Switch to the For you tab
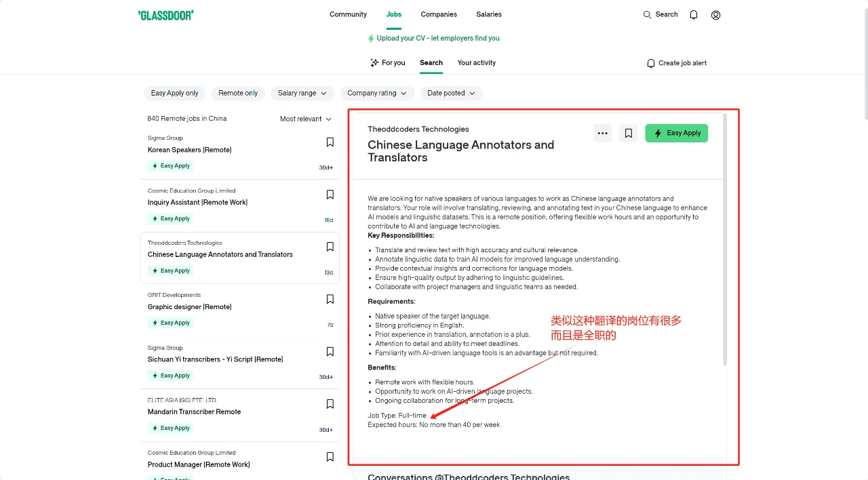Screen dimensions: 868x480 coord(387,63)
